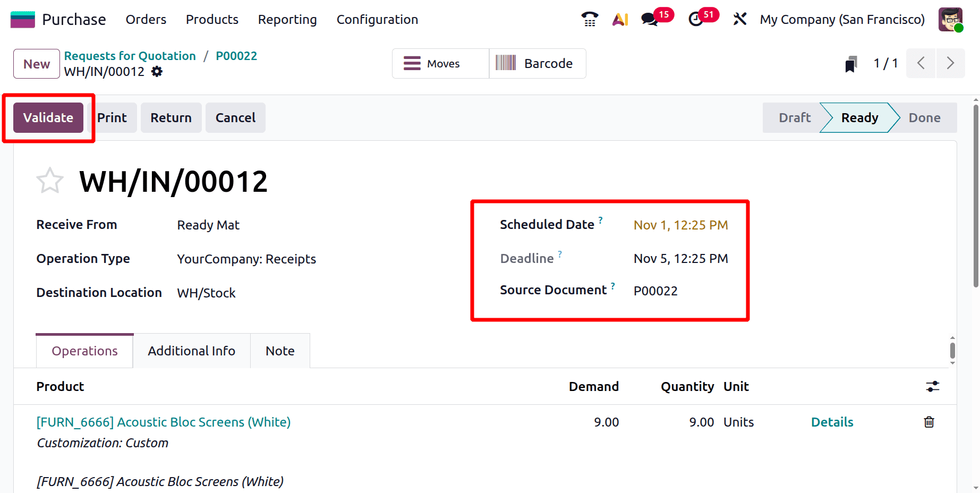Open the Configuration menu
Image resolution: width=980 pixels, height=493 pixels.
pos(377,19)
